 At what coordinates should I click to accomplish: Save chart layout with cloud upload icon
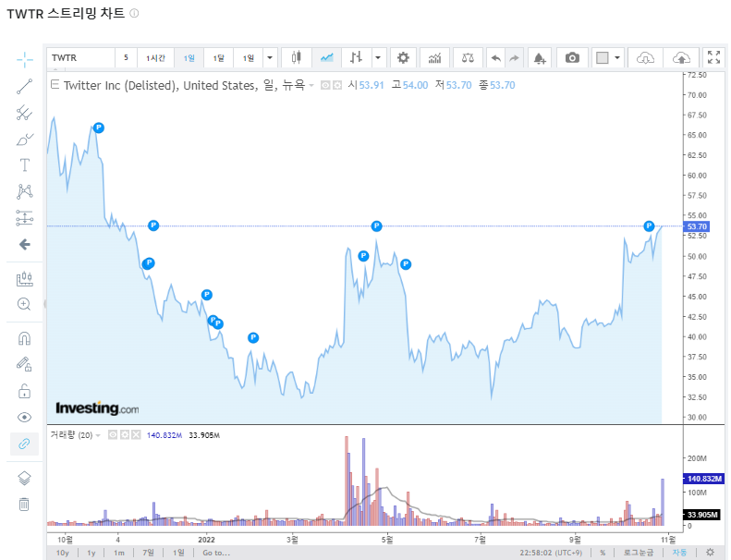[x=681, y=58]
